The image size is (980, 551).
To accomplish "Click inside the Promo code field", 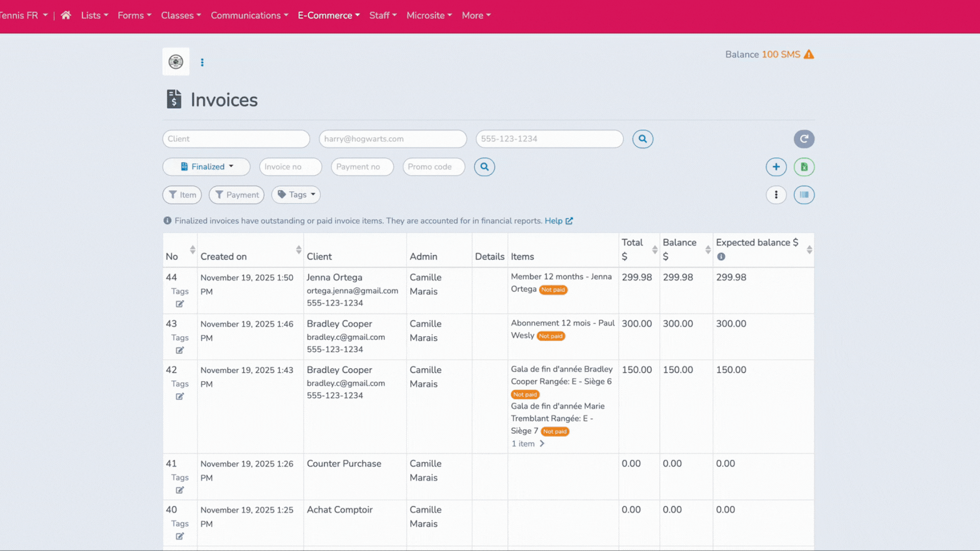I will point(433,167).
